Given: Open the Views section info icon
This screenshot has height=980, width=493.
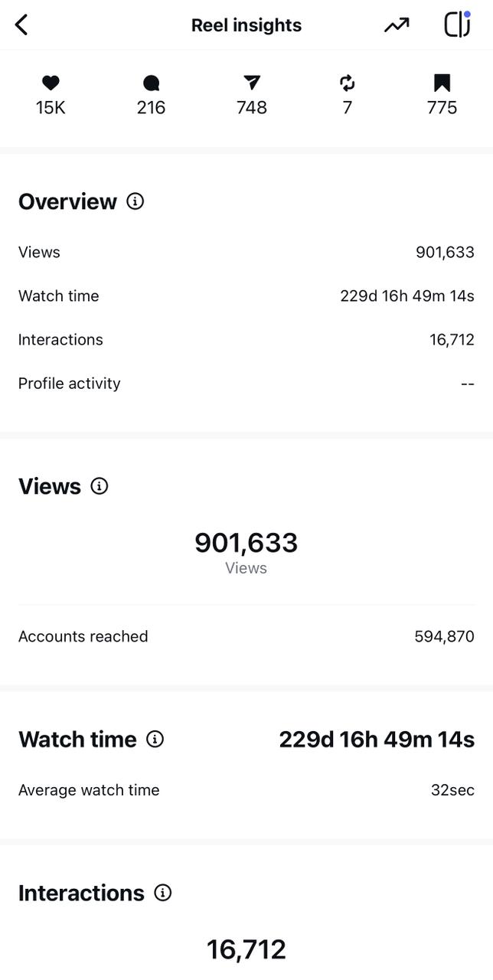Looking at the screenshot, I should coord(100,486).
